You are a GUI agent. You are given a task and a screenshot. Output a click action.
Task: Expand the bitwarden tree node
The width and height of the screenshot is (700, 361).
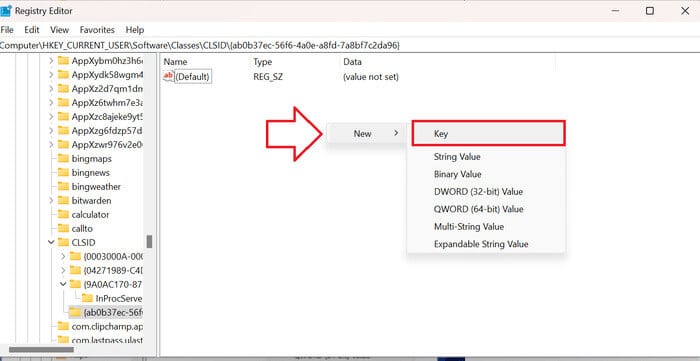pos(50,200)
